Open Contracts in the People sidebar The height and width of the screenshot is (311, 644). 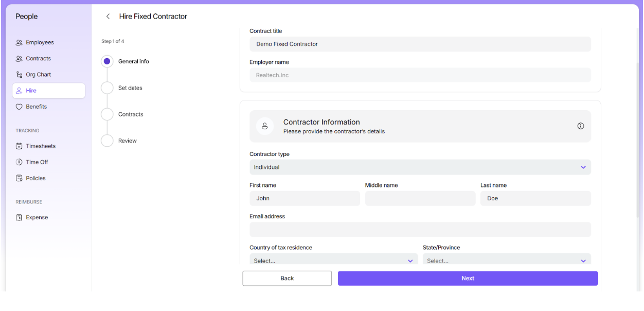point(38,59)
